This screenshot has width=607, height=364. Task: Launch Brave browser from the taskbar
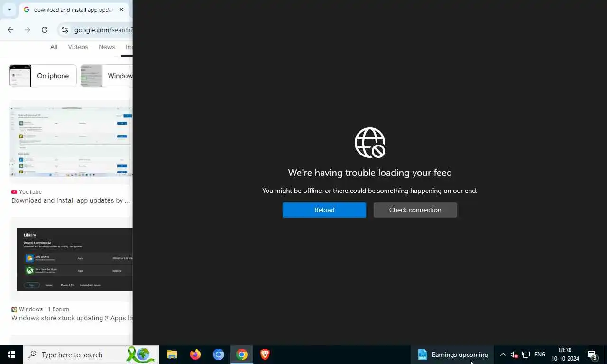pyautogui.click(x=265, y=355)
